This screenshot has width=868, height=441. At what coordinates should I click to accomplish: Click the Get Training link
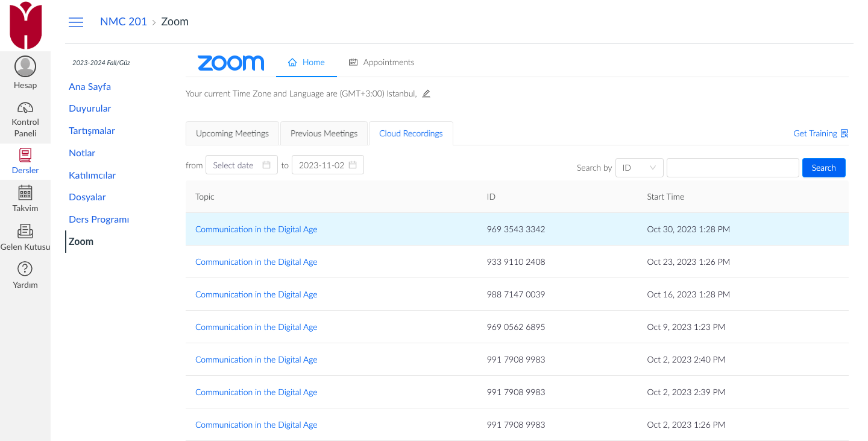(x=815, y=133)
